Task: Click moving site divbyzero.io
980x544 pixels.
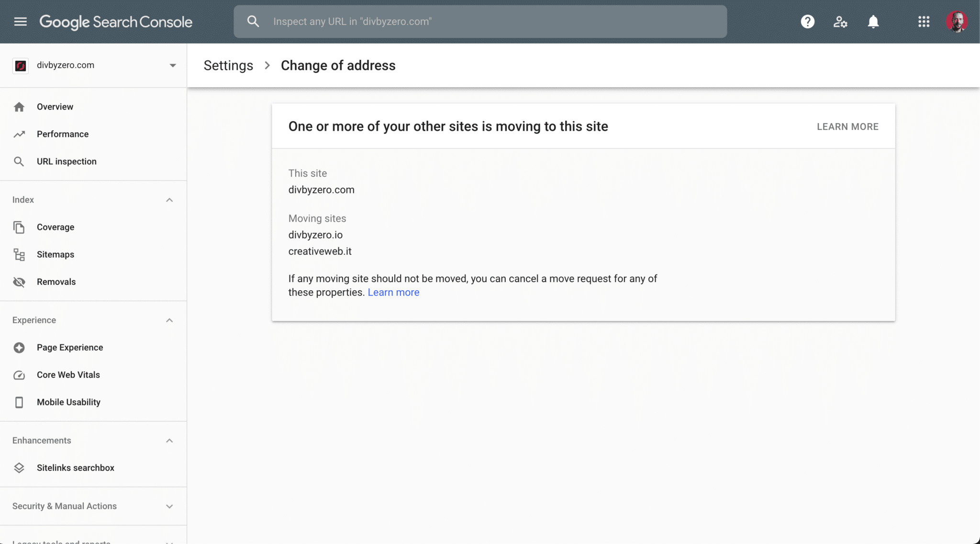Action: 315,235
